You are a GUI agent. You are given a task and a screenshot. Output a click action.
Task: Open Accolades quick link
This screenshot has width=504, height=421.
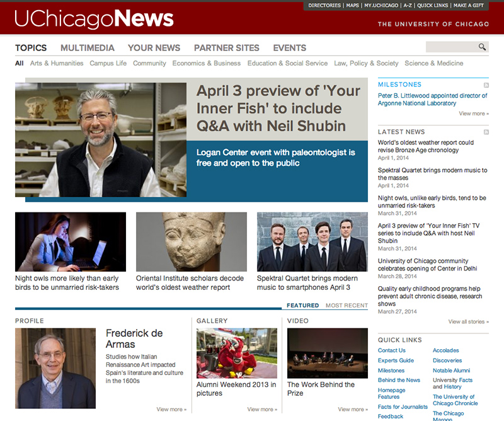(x=445, y=350)
